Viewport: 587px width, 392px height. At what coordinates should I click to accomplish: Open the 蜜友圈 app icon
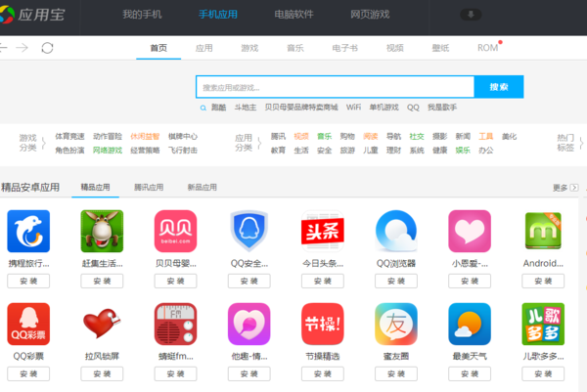tap(396, 324)
